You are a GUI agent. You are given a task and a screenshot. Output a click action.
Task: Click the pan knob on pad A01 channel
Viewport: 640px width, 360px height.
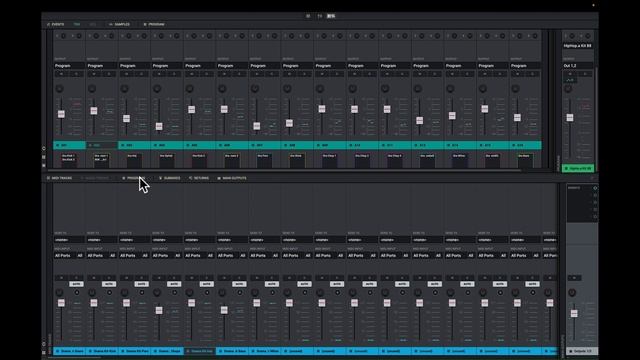pyautogui.click(x=60, y=89)
